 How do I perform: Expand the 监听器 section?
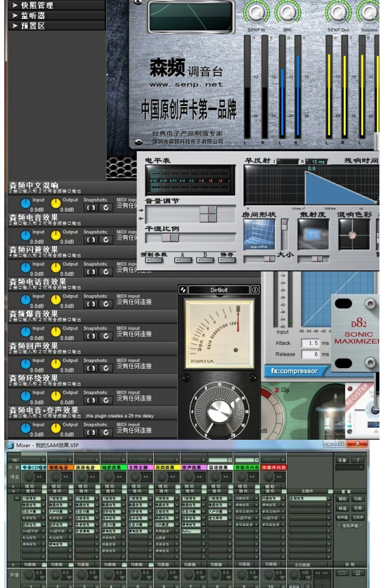(x=56, y=15)
